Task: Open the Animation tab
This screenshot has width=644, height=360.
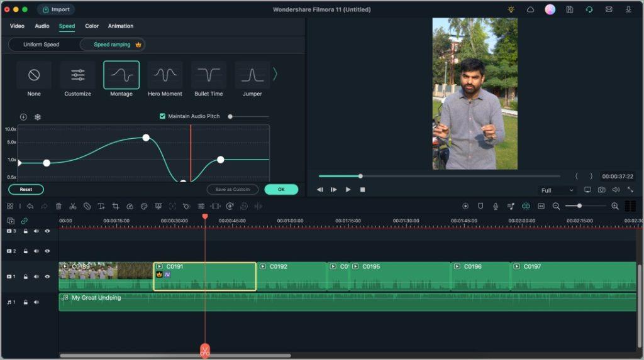Action: tap(120, 26)
